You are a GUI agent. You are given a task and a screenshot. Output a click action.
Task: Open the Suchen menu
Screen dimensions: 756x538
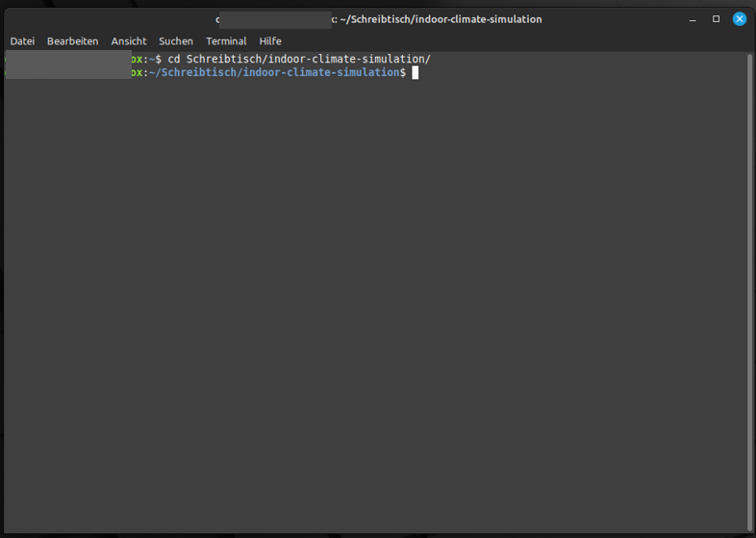click(176, 41)
